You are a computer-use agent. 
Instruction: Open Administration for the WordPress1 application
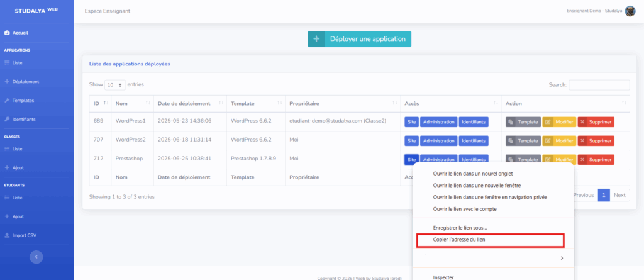438,122
